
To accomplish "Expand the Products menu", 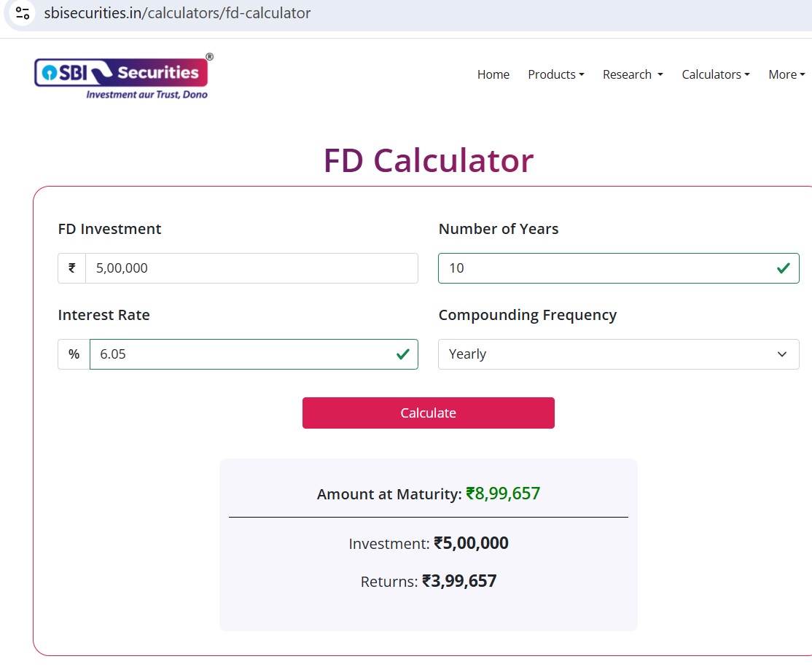I will (x=555, y=74).
